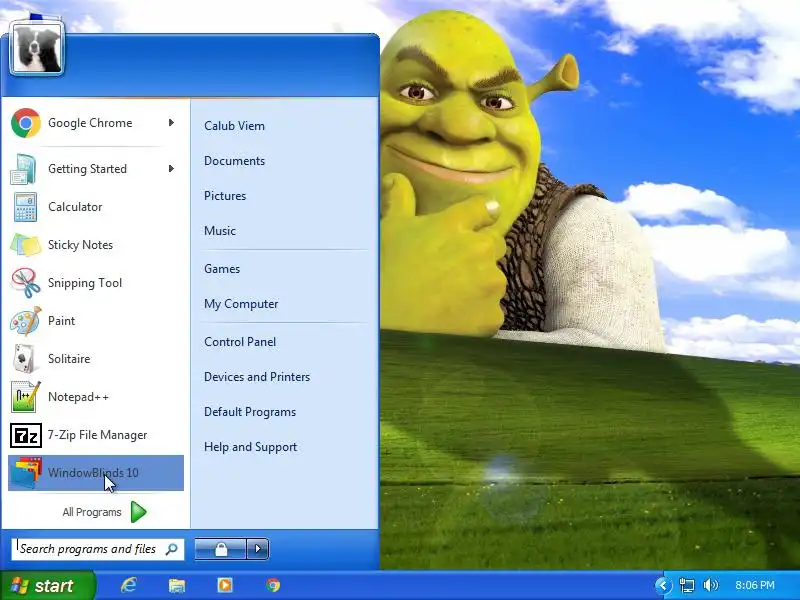Open shutdown options arrow

tap(258, 549)
